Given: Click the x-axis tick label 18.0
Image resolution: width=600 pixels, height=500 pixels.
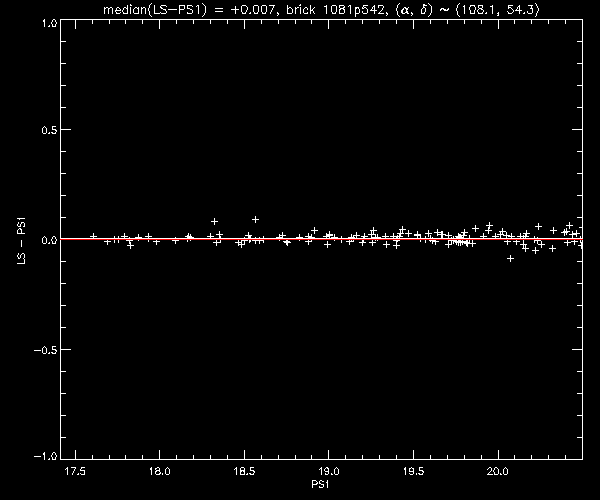Looking at the screenshot, I should (160, 471).
